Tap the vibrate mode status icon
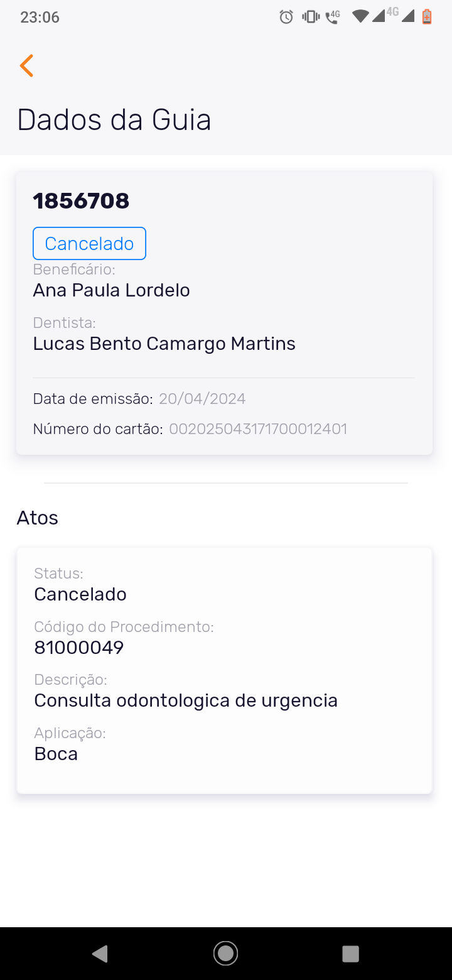The width and height of the screenshot is (452, 980). tap(310, 17)
